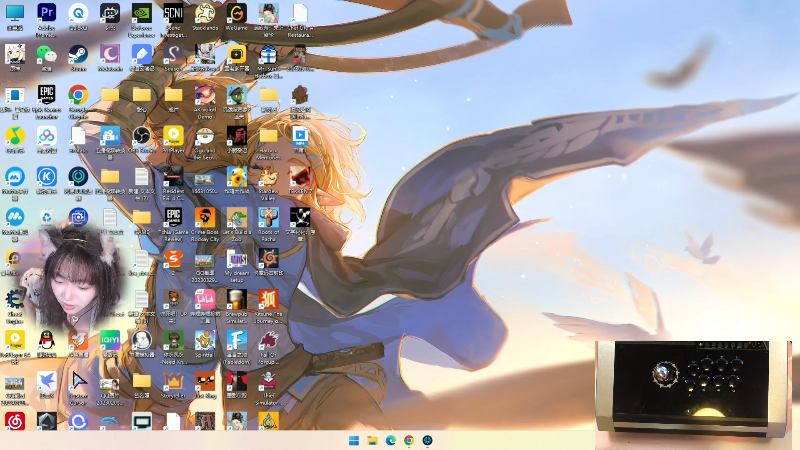Switch to Chrome on the taskbar

409,440
